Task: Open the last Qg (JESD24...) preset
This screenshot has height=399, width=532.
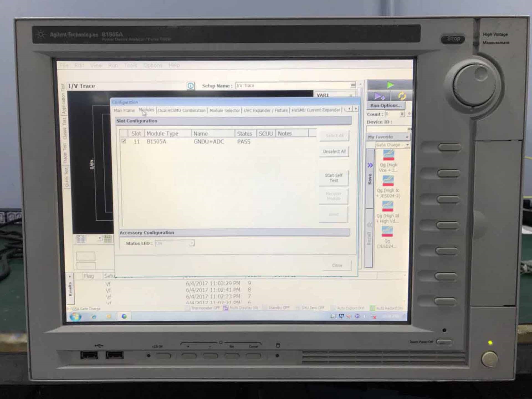Action: tap(387, 237)
